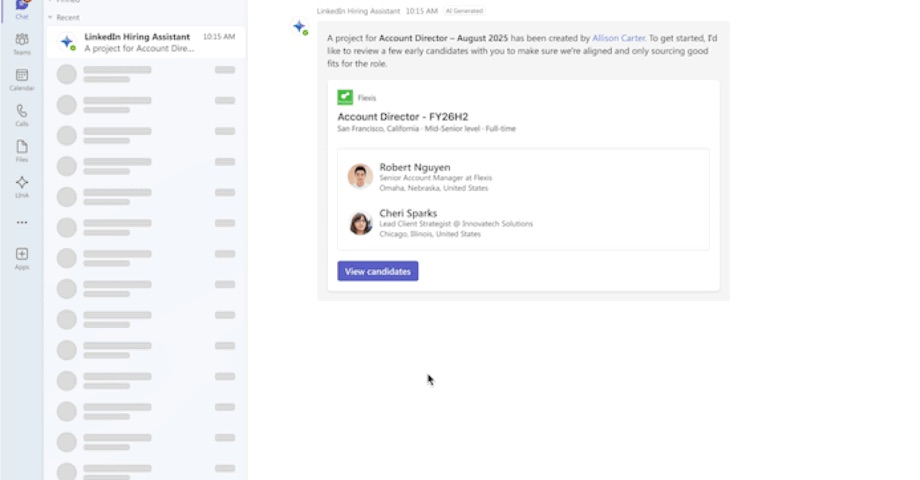The width and height of the screenshot is (920, 480).
Task: Open the Chat section in sidebar
Action: click(x=22, y=8)
